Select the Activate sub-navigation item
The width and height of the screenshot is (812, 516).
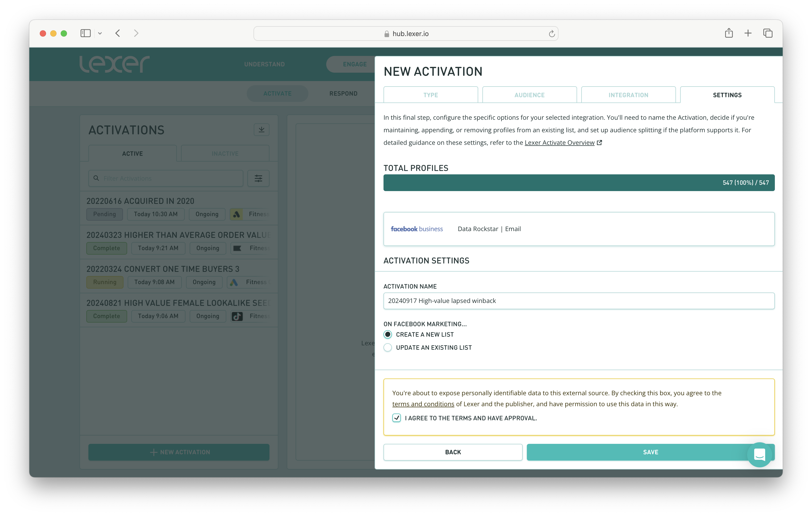pos(277,93)
